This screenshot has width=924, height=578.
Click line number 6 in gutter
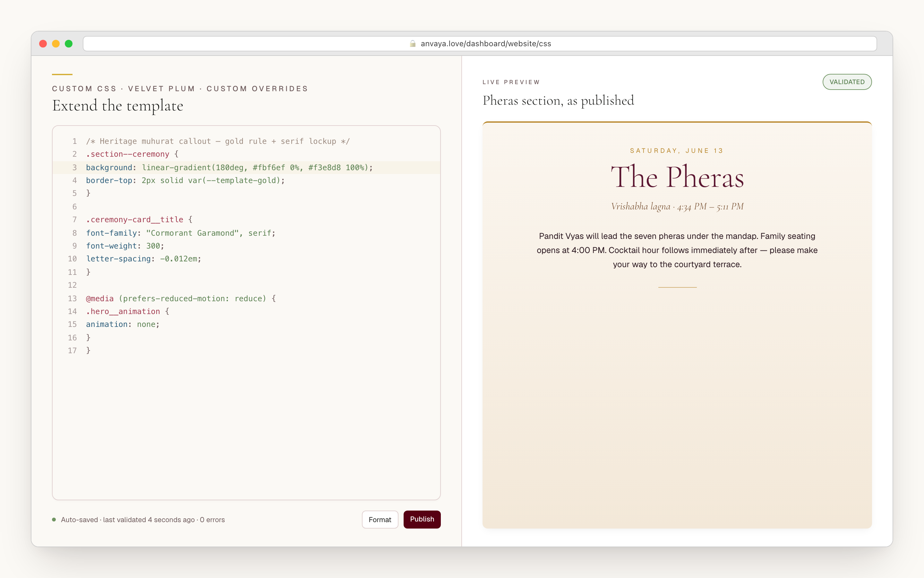[74, 206]
